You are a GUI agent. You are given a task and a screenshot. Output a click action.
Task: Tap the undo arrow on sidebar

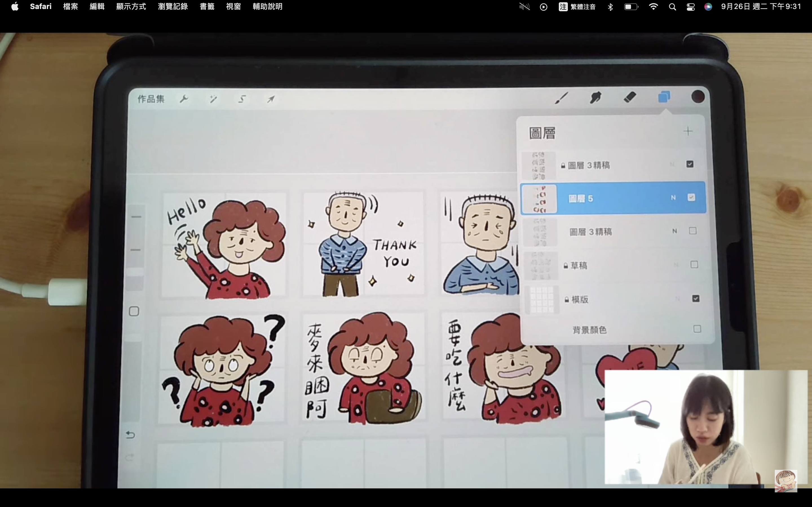[x=130, y=435]
